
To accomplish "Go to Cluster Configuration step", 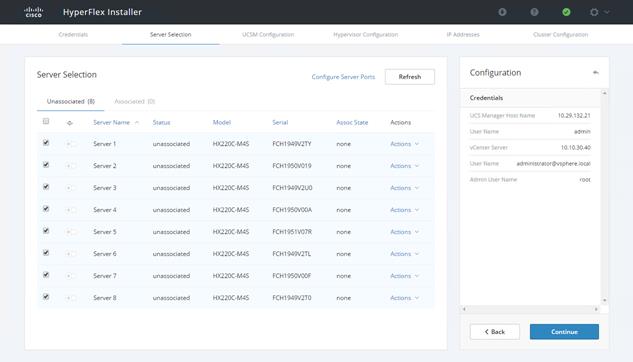I will tap(560, 35).
